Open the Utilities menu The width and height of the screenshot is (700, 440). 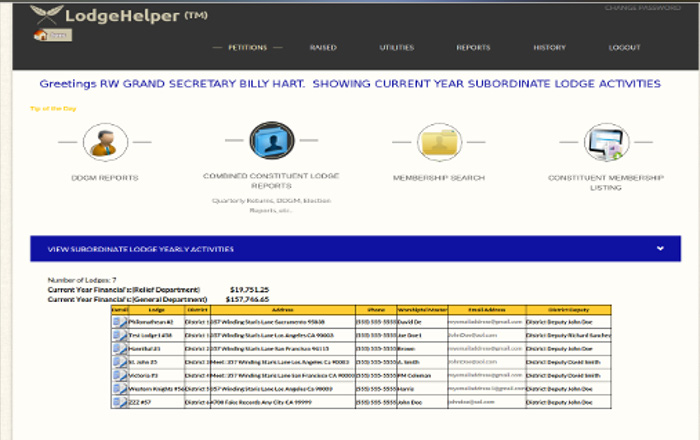pos(396,47)
